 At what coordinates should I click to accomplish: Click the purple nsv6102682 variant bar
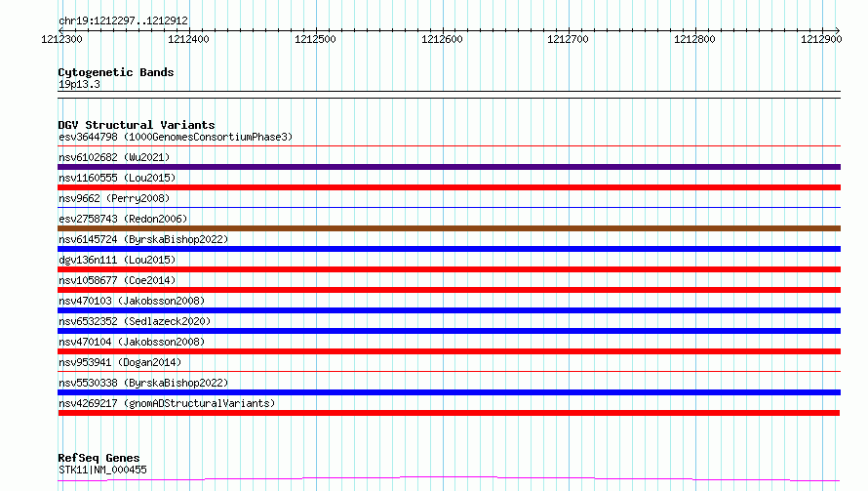pos(449,167)
